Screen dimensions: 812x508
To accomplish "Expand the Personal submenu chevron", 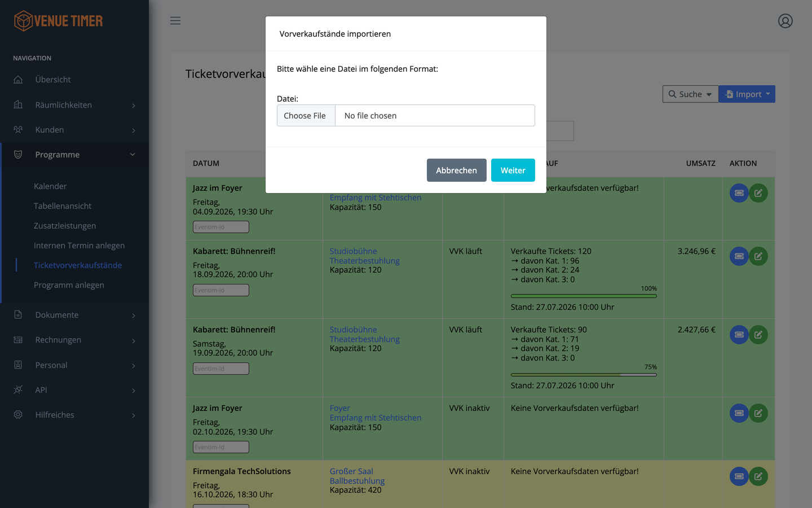I will 134,366.
